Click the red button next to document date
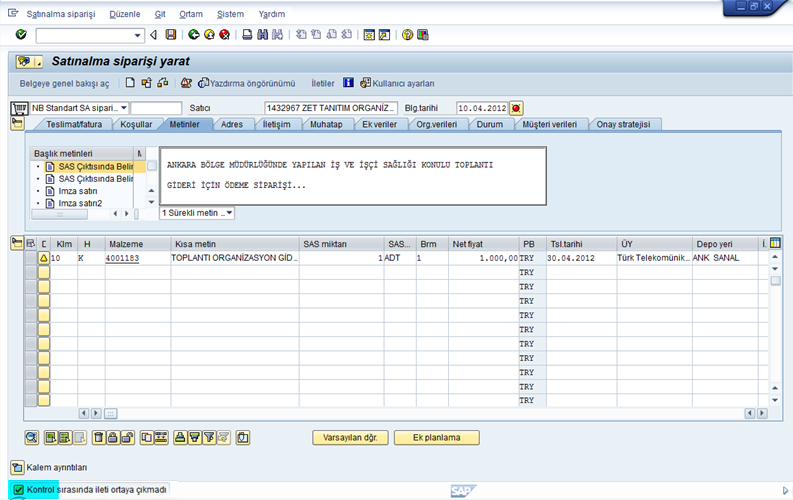 tap(516, 108)
